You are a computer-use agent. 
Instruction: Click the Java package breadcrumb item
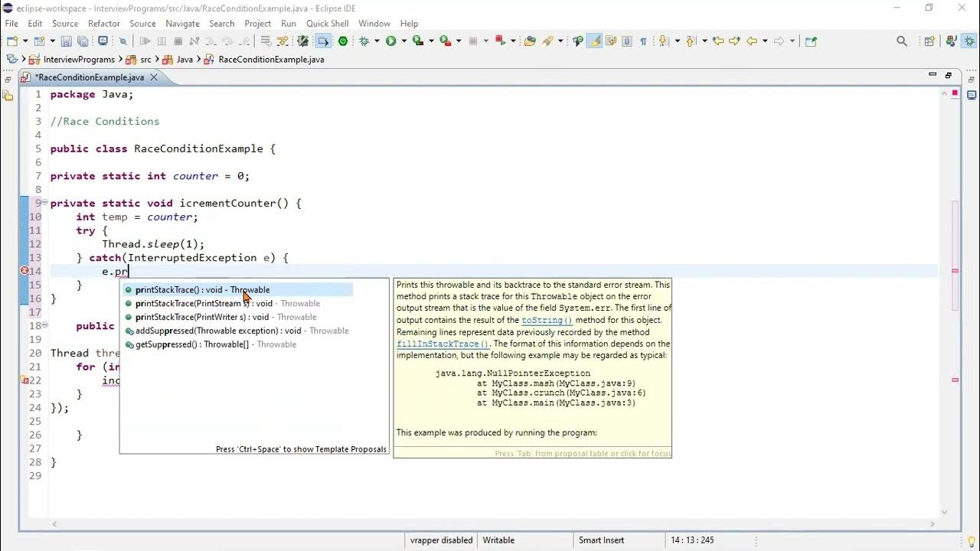click(x=178, y=59)
